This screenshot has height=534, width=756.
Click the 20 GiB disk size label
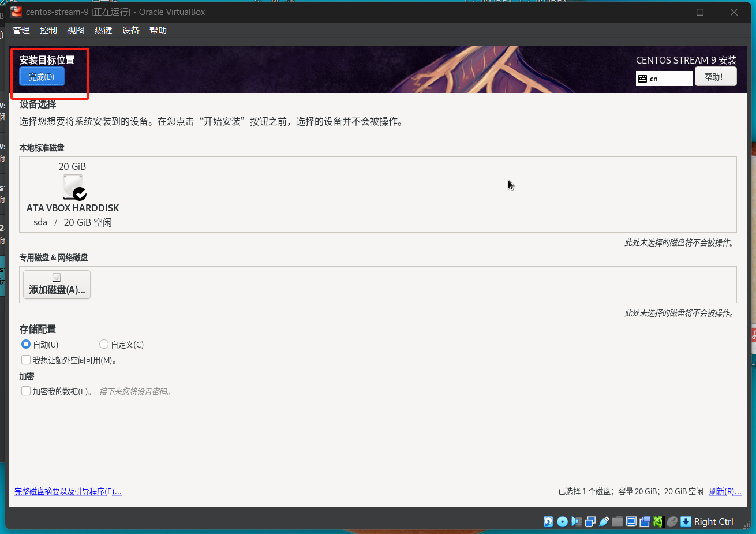72,166
